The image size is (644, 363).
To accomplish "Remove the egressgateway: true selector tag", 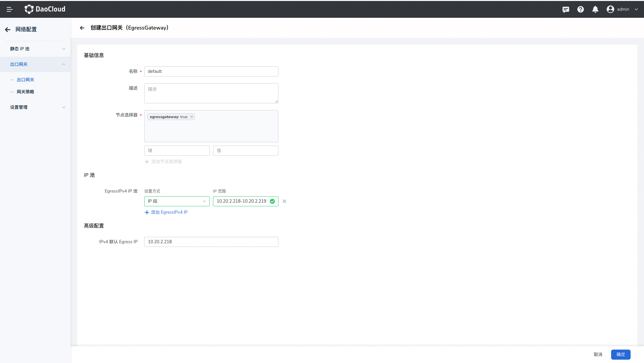I will click(x=192, y=117).
